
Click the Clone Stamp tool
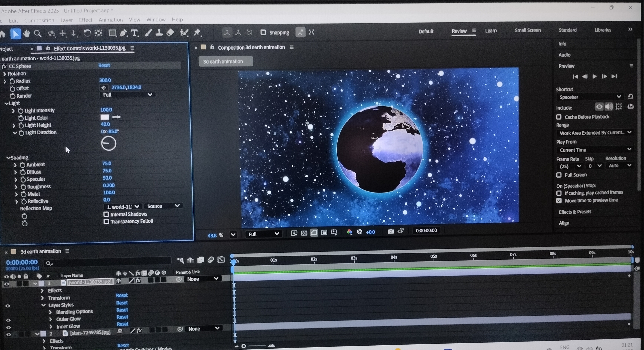(159, 33)
